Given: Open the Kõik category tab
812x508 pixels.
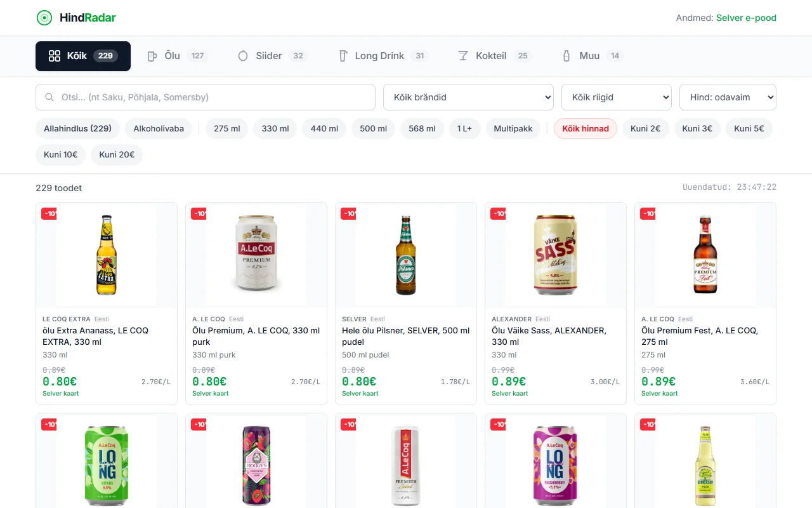Looking at the screenshot, I should (x=83, y=56).
